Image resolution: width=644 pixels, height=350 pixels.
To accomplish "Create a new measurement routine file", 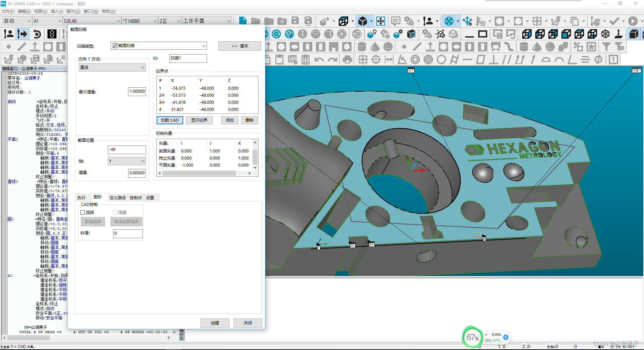I will pos(243,21).
